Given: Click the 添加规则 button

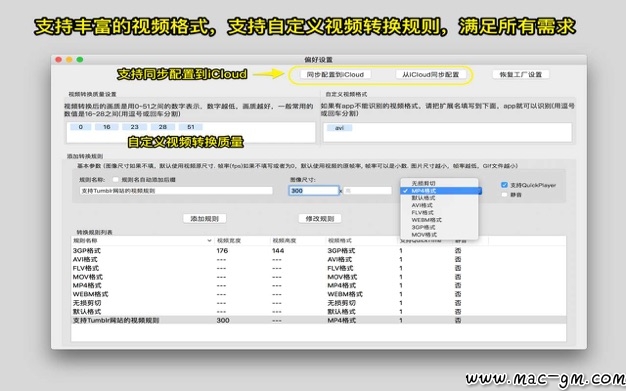Looking at the screenshot, I should [x=204, y=218].
